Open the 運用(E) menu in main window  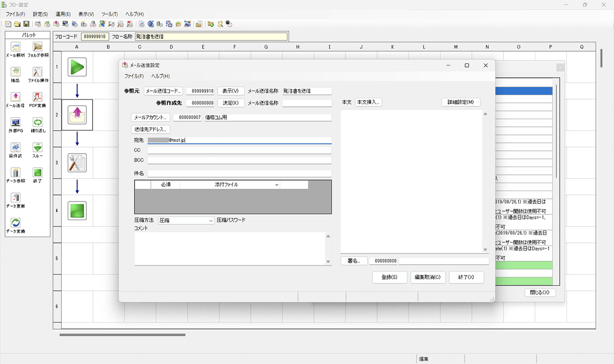[x=63, y=14]
